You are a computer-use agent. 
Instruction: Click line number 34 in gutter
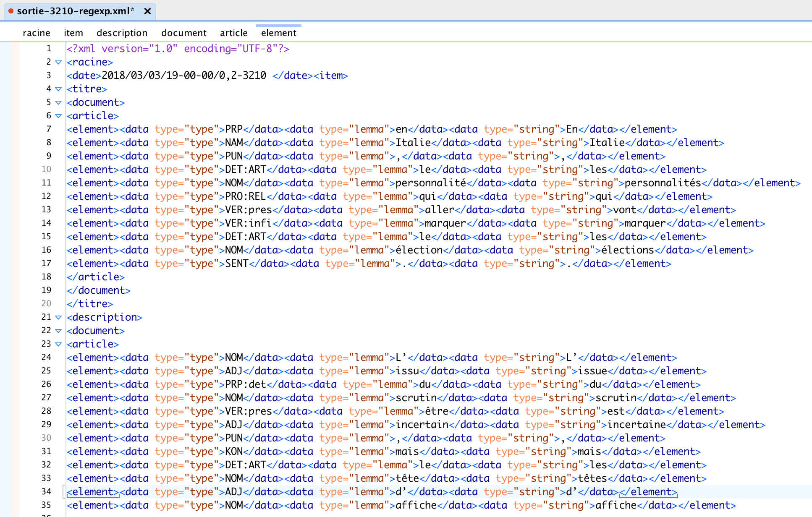(x=46, y=491)
